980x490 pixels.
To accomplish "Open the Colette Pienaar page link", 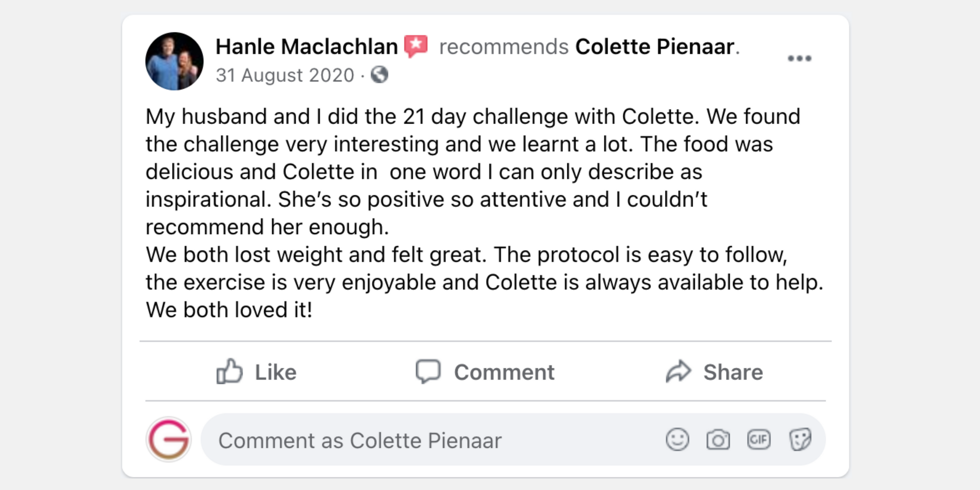I will pos(655,47).
